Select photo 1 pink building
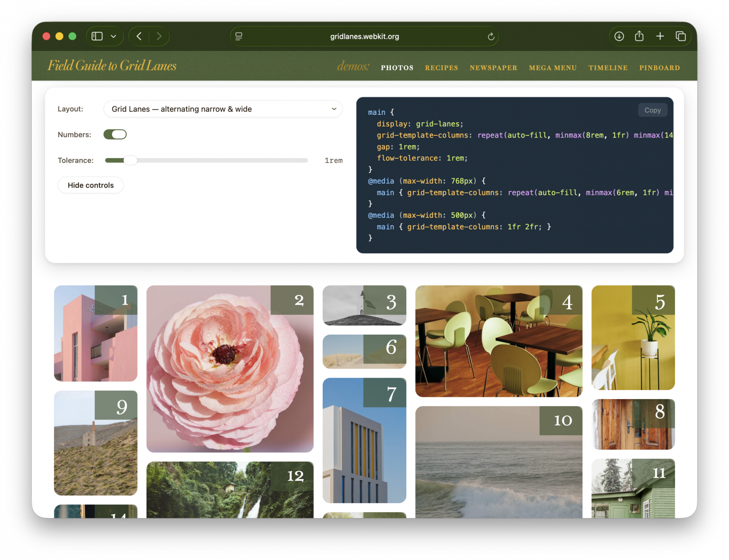The image size is (729, 560). tap(96, 333)
